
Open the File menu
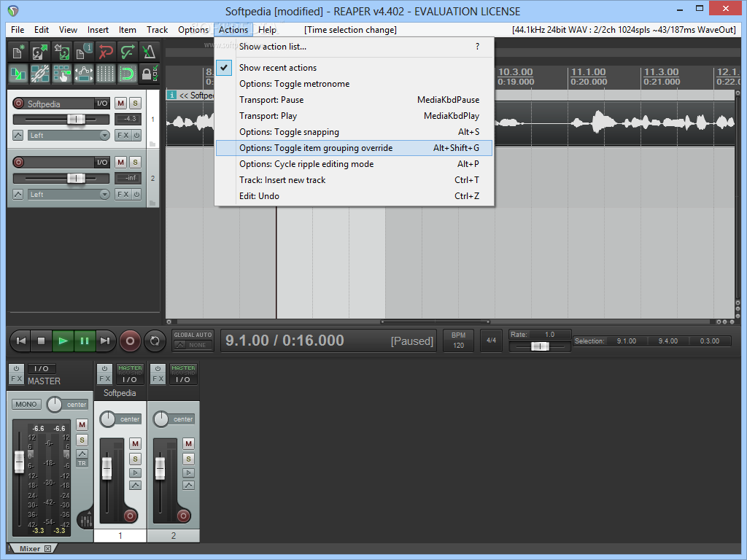click(18, 29)
